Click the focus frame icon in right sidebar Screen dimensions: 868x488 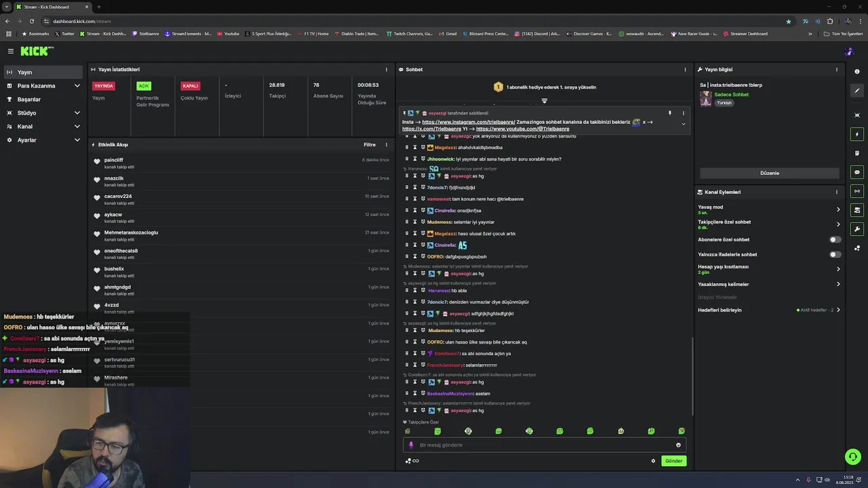(x=857, y=115)
